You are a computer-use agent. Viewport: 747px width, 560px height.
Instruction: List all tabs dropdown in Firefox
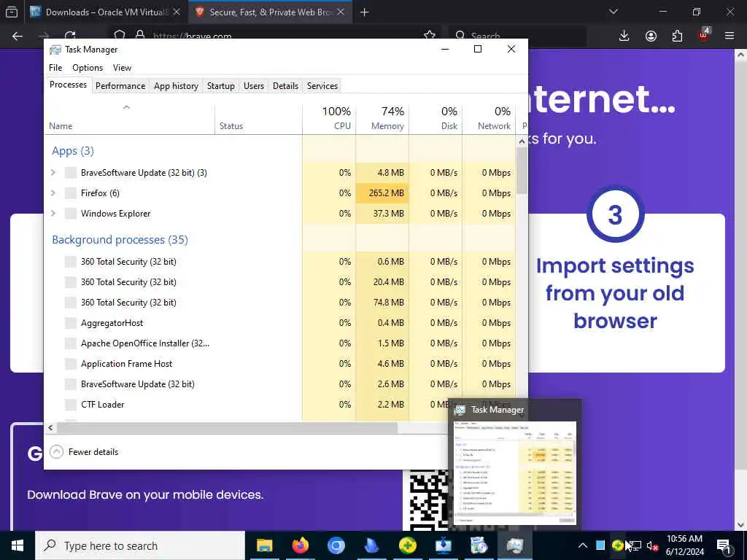pyautogui.click(x=614, y=12)
